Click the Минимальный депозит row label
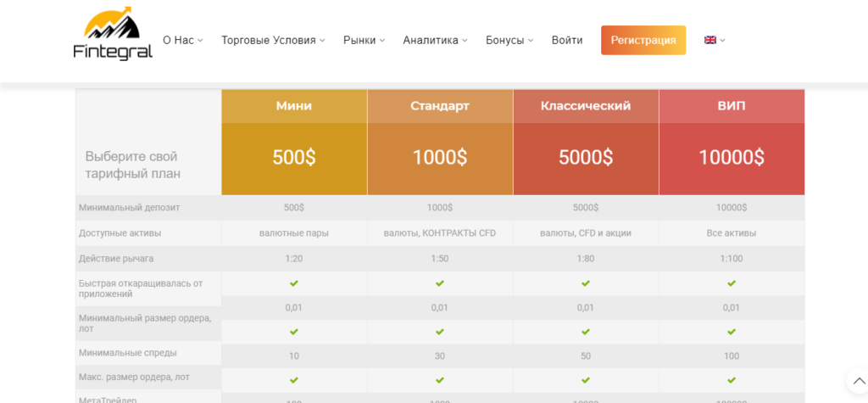868x403 pixels. pyautogui.click(x=129, y=208)
